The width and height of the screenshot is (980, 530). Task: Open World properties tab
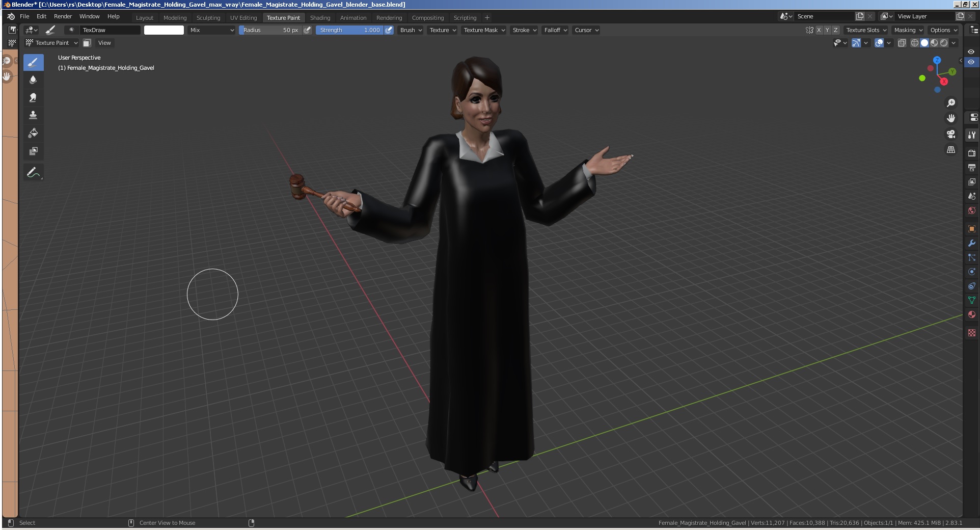click(972, 210)
